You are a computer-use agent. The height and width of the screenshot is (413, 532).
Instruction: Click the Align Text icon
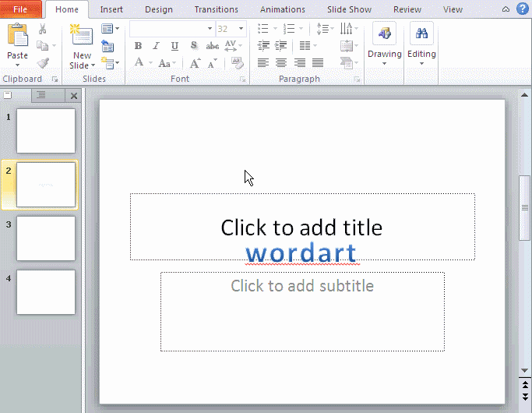[347, 46]
